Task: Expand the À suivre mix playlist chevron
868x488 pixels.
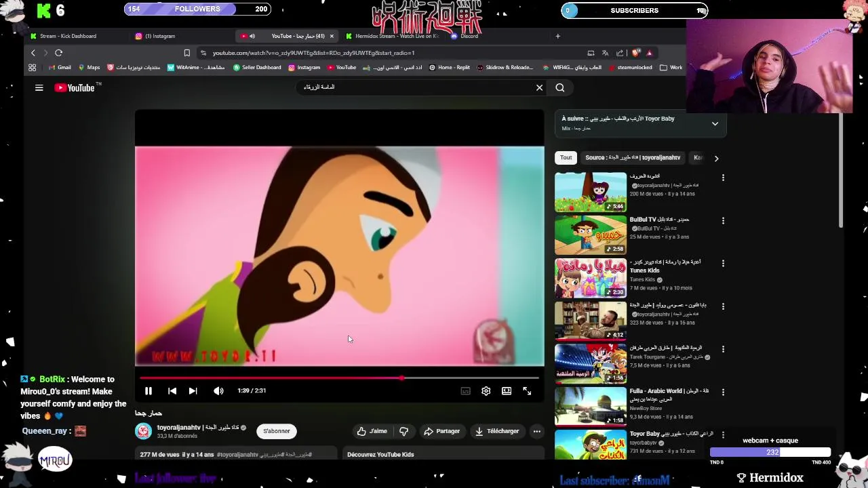Action: 715,124
